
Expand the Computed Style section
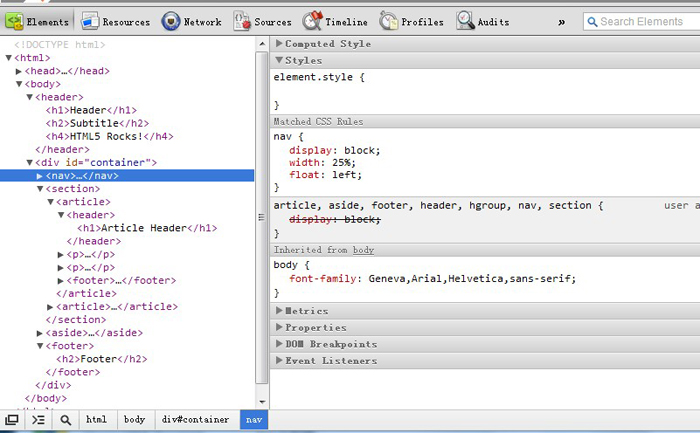[327, 44]
